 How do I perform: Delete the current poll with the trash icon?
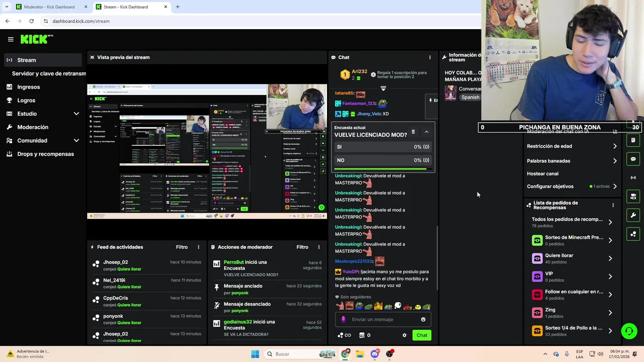coord(413,132)
